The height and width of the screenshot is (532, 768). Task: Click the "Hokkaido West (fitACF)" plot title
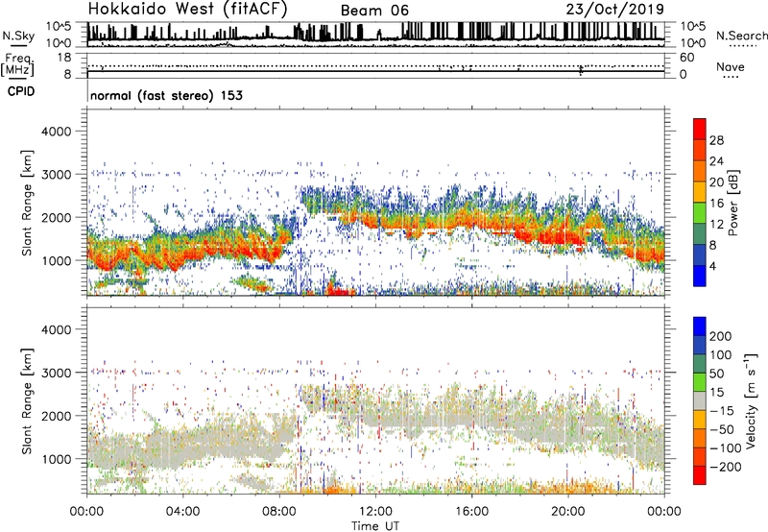click(187, 9)
